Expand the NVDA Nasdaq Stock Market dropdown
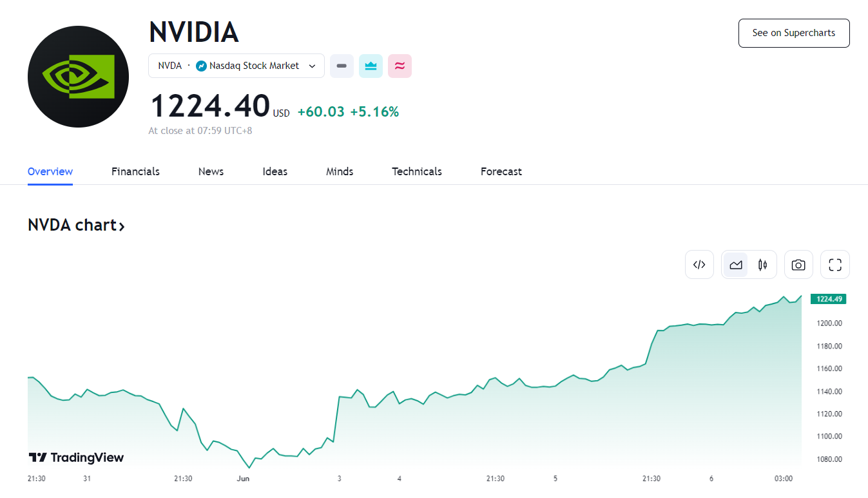The image size is (868, 498). click(313, 66)
